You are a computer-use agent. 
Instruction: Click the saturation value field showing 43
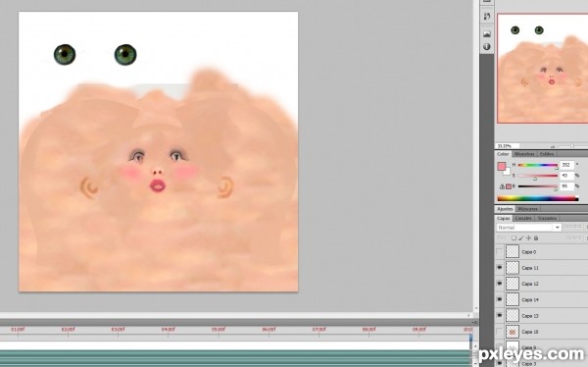point(566,176)
